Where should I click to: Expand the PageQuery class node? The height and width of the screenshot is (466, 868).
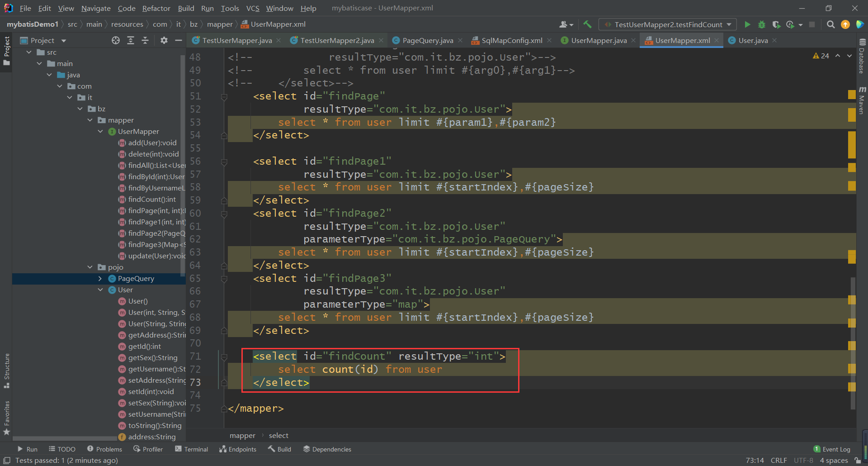pyautogui.click(x=100, y=278)
